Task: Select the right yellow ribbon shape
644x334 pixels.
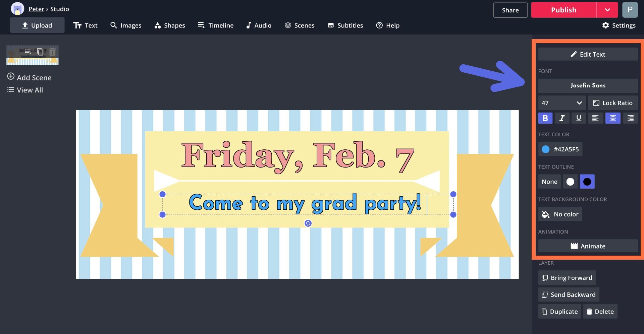Action: pos(474,205)
